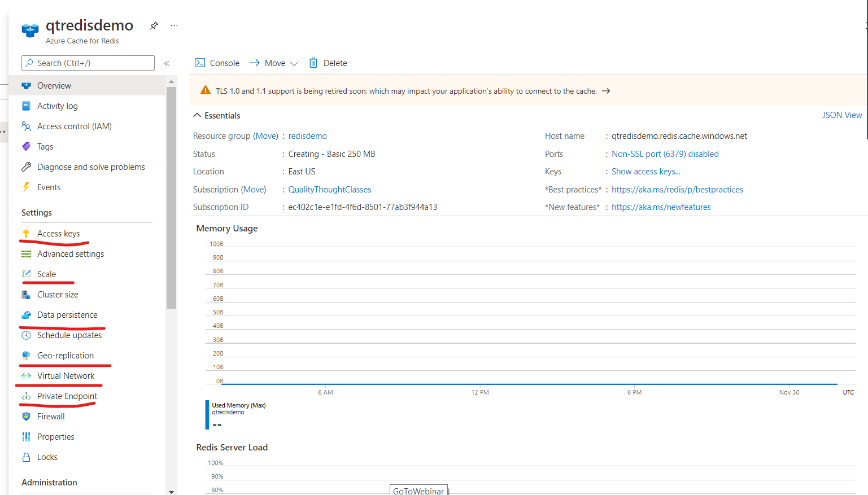
Task: Click the sidebar scroll up arrow
Action: tap(172, 82)
